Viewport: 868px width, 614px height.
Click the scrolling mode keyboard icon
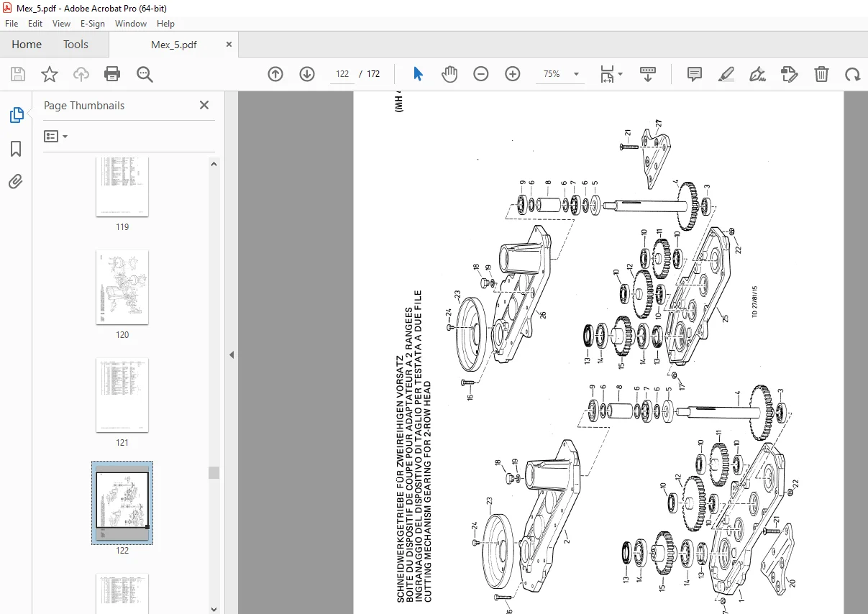point(648,74)
